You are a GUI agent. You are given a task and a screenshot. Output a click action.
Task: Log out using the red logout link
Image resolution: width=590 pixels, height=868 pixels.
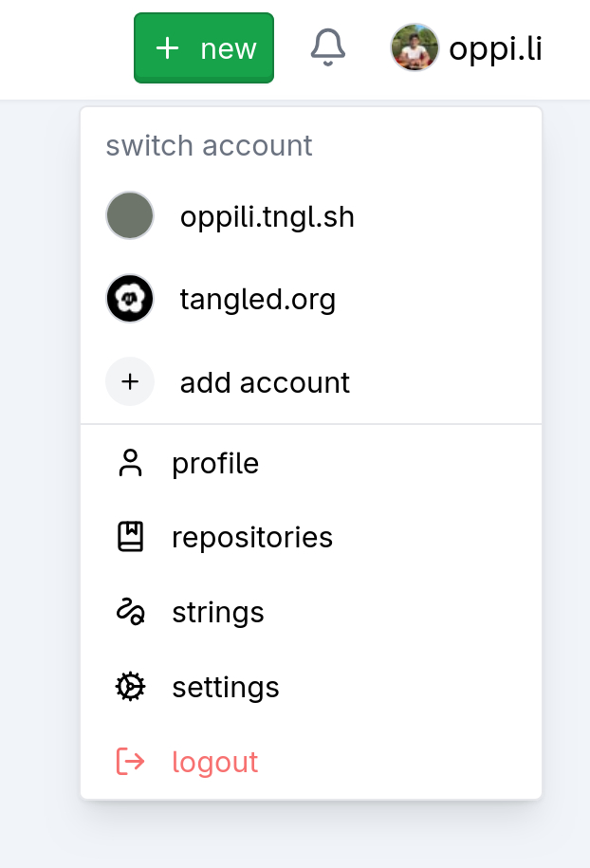coord(215,762)
